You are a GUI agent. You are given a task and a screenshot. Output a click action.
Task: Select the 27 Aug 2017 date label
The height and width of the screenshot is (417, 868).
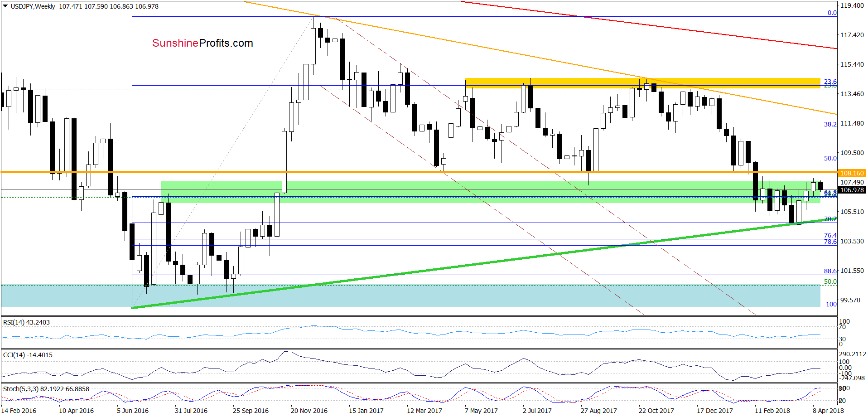(598, 411)
